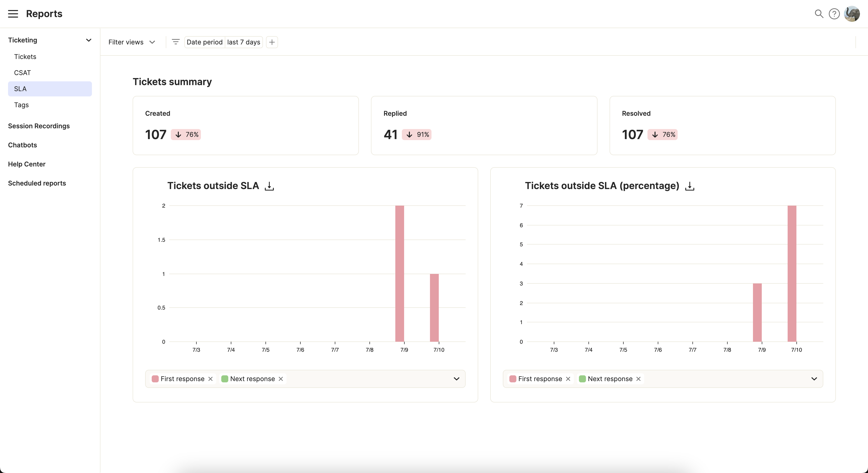Change the last 7 days period value
This screenshot has width=868, height=473.
click(244, 42)
